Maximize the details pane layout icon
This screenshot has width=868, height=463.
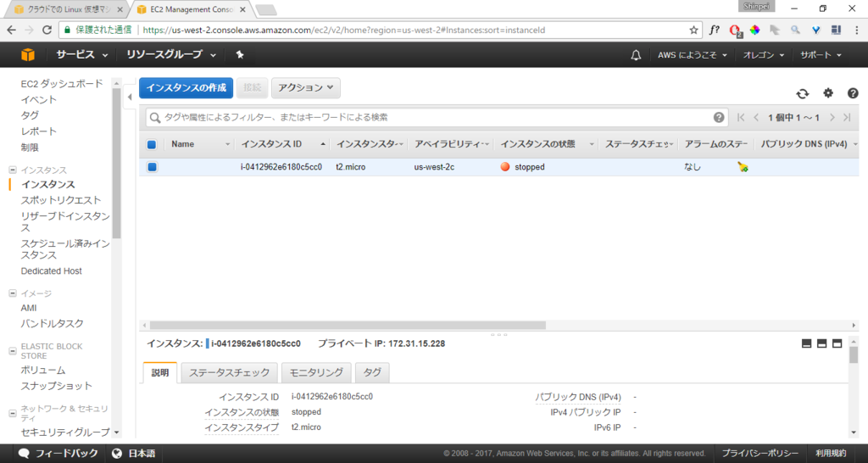pyautogui.click(x=837, y=343)
